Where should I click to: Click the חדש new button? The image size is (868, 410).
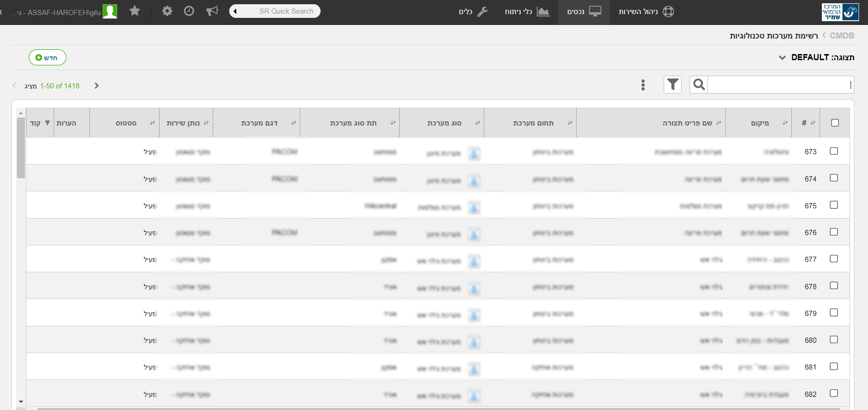(x=48, y=57)
